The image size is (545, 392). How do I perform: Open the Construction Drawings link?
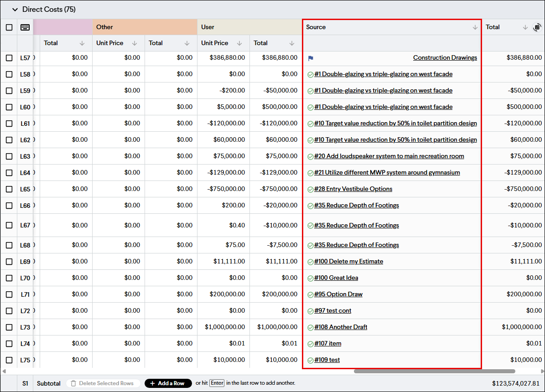(x=445, y=57)
